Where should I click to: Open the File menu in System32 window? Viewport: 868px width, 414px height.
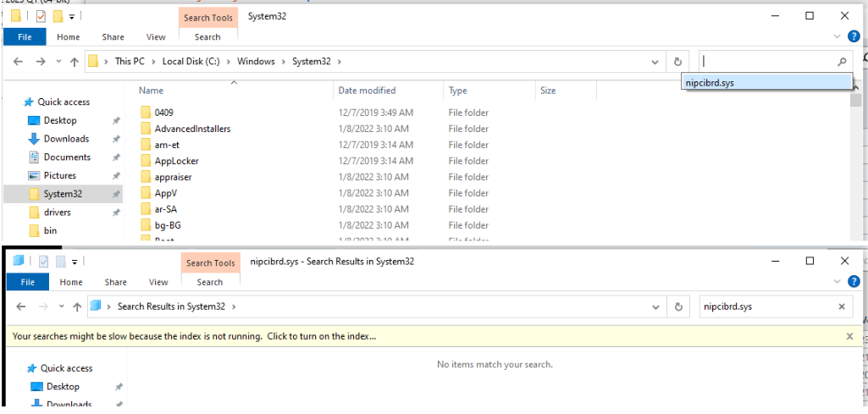tap(25, 37)
